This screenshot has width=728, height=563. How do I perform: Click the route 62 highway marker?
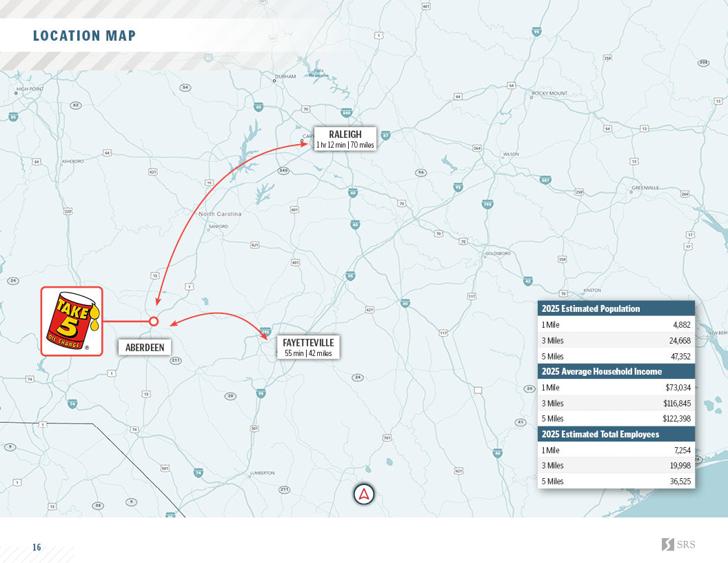(x=76, y=106)
